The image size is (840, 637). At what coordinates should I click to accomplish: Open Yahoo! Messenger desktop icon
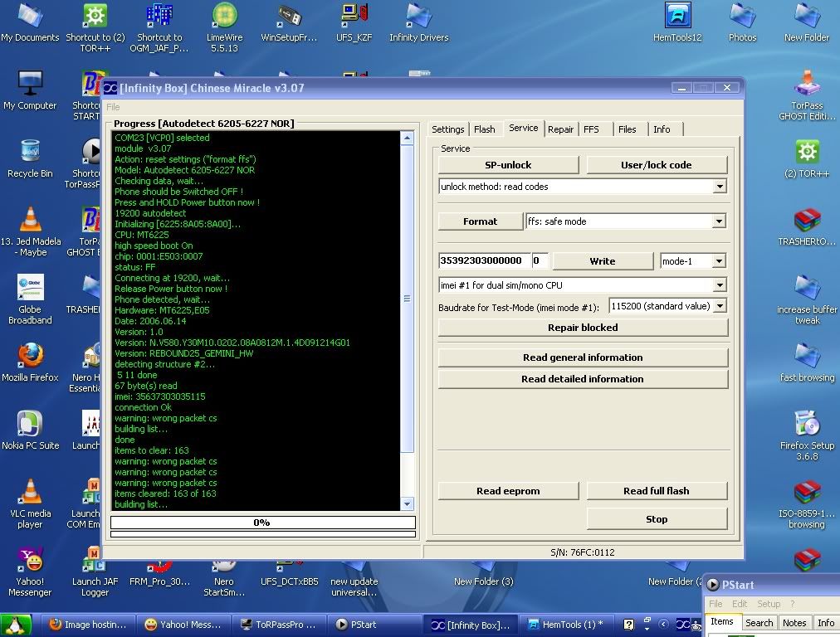click(30, 571)
